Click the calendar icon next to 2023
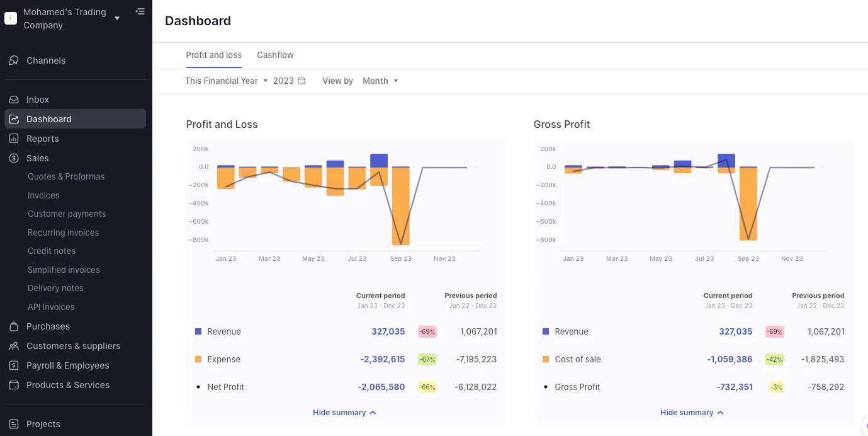Viewport: 868px width, 436px height. tap(302, 81)
